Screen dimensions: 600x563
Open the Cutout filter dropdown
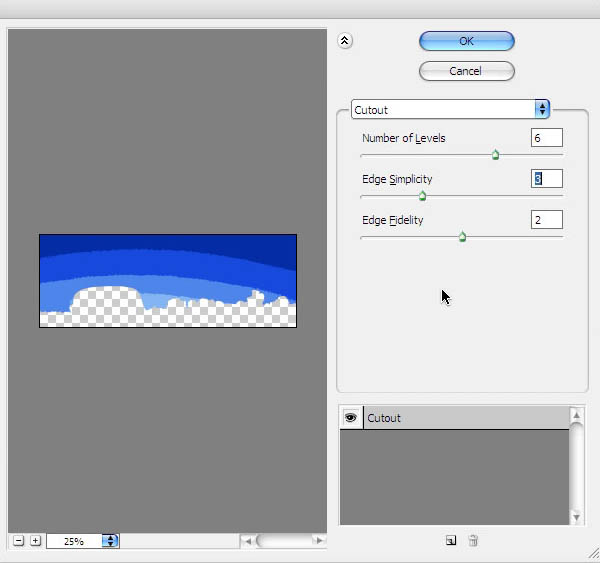point(450,109)
